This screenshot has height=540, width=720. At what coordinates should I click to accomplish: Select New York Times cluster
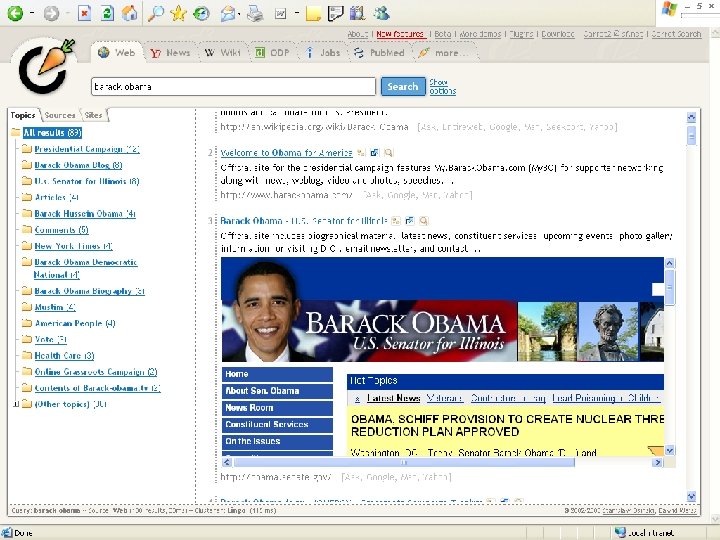(73, 246)
